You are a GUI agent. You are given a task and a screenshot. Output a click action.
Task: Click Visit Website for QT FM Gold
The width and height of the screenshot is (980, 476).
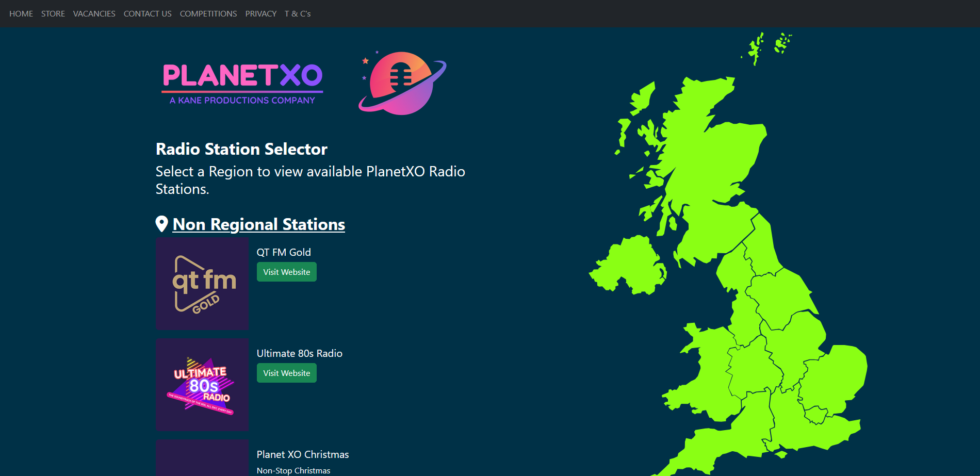pyautogui.click(x=286, y=272)
